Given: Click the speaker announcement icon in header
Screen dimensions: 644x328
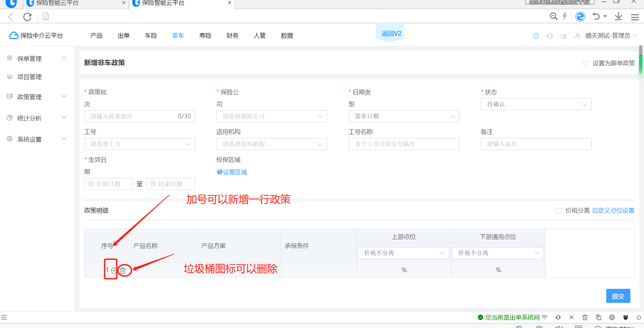Looking at the screenshot, I should coord(564,36).
